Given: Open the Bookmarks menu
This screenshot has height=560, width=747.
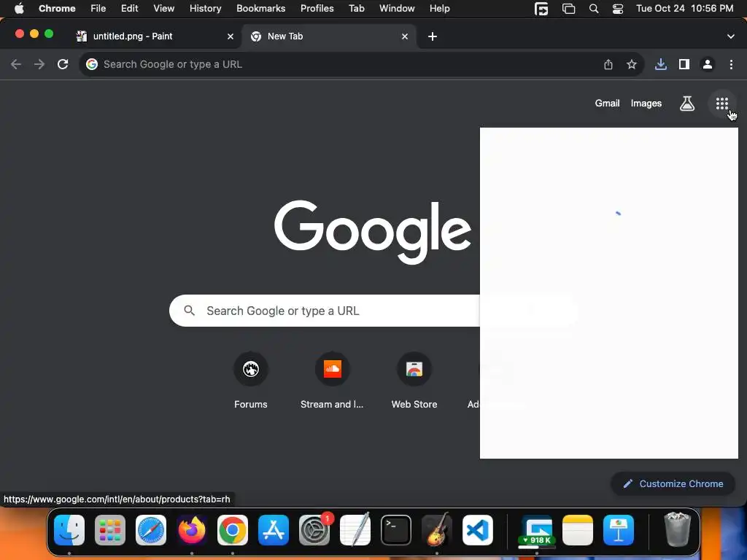Looking at the screenshot, I should pyautogui.click(x=260, y=9).
